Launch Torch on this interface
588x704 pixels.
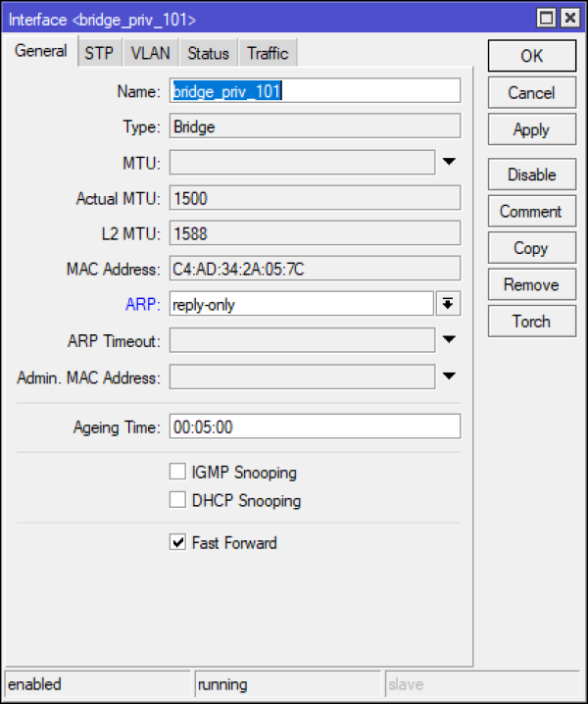(531, 321)
